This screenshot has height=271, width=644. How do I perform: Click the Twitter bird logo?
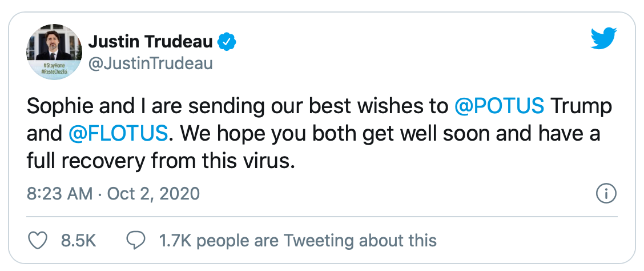coord(603,39)
